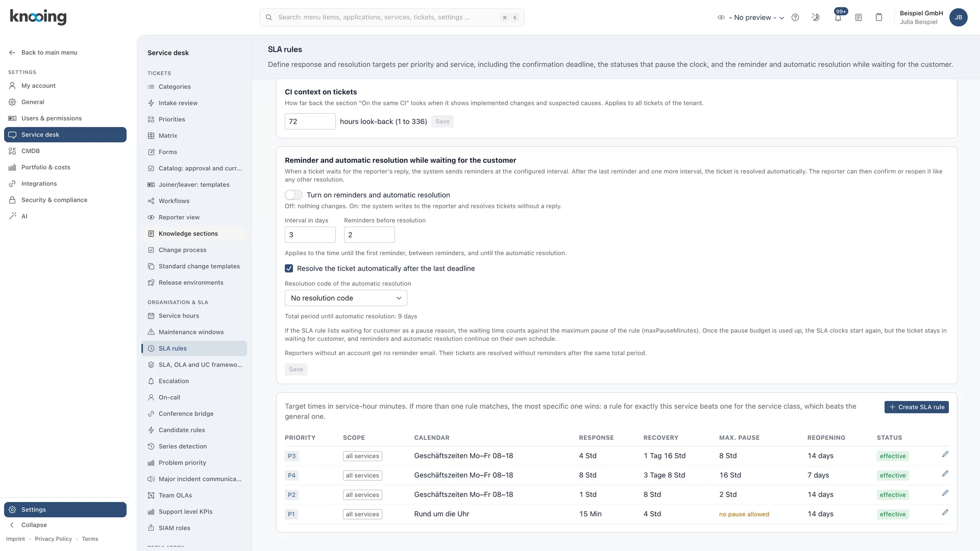
Task: Toggle dark mode moon icon
Action: [x=816, y=17]
